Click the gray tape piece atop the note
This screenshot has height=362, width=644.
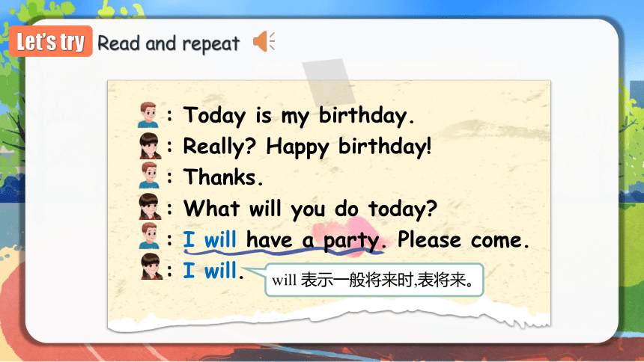pos(329,82)
